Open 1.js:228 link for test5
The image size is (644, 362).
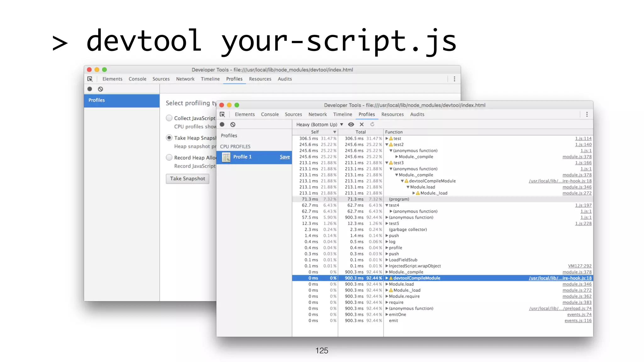583,223
